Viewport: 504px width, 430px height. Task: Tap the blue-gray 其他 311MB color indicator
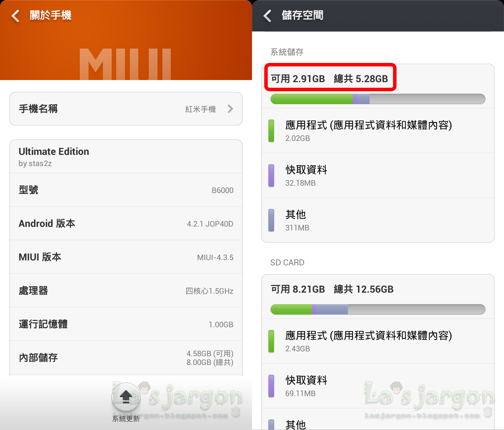point(271,220)
